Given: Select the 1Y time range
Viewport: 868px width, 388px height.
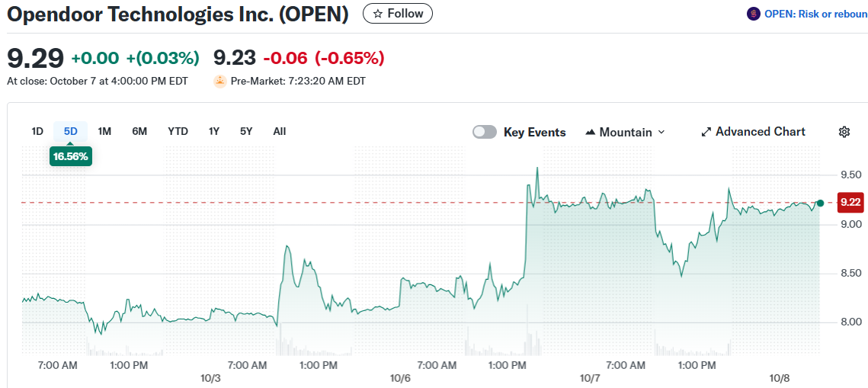Looking at the screenshot, I should click(x=214, y=131).
